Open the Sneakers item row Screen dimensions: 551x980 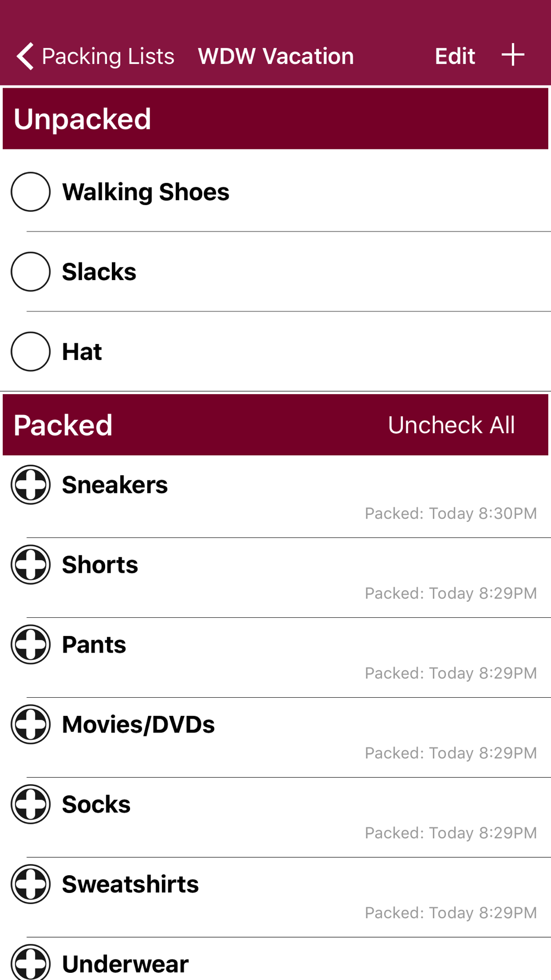(275, 496)
